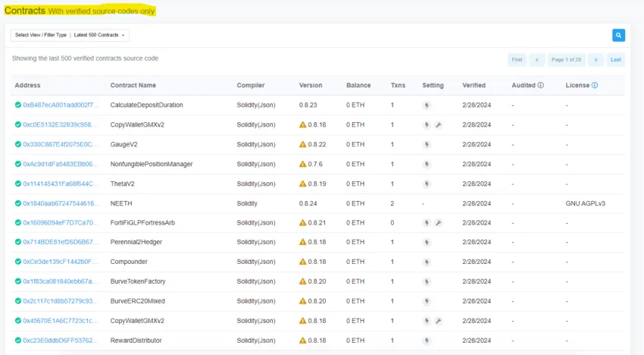The image size is (644, 355).
Task: Click the lightning optimization icon for CalculateDepositDuration
Action: pyautogui.click(x=427, y=105)
